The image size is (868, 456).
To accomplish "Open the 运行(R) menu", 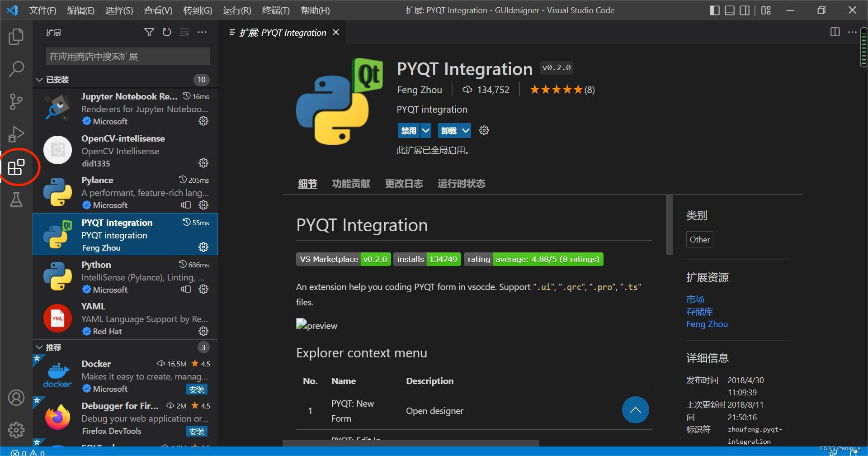I will (236, 10).
